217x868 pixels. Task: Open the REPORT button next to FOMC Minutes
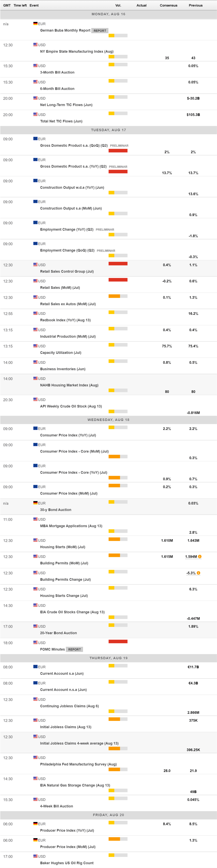(x=74, y=649)
